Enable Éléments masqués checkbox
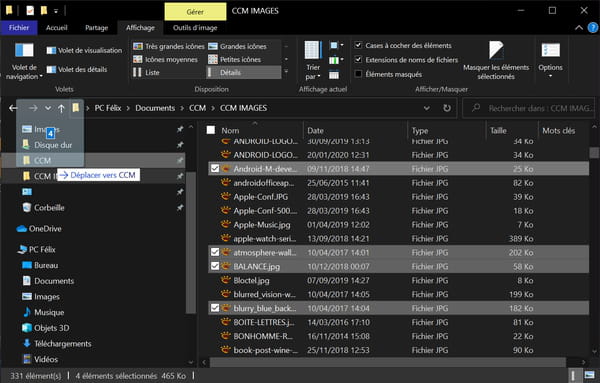Viewport: 600px width, 383px height. pyautogui.click(x=358, y=74)
